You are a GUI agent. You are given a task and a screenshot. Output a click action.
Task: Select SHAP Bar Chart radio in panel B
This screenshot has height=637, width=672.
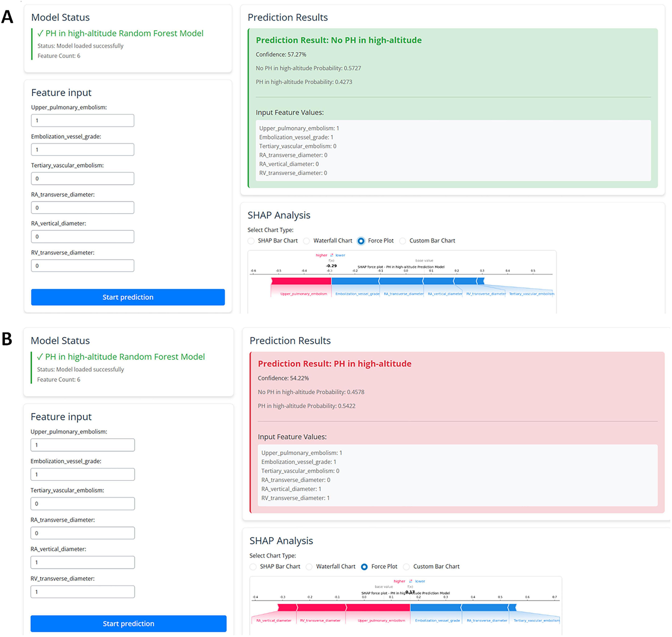(x=253, y=567)
